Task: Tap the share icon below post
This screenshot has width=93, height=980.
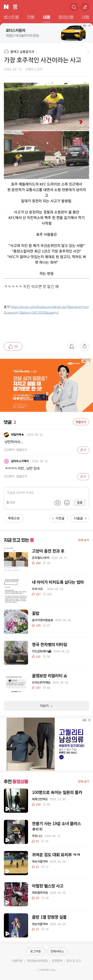Action: 85,346
